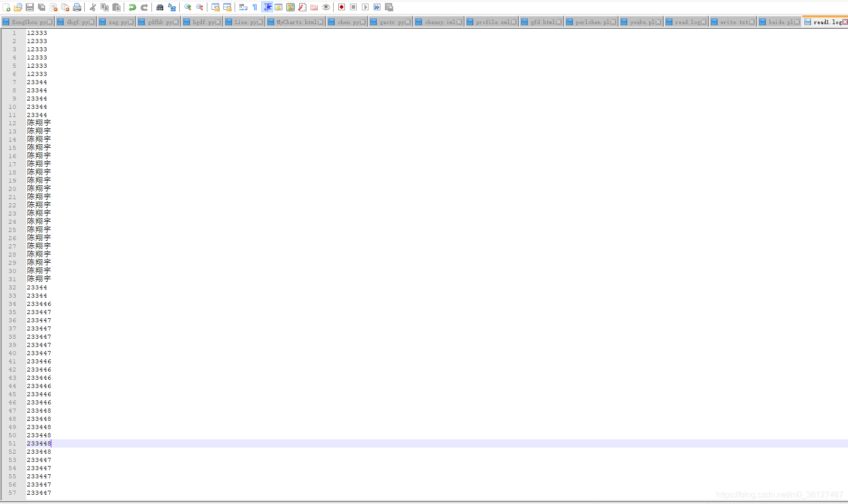Save the currently recorded macro

[x=389, y=7]
